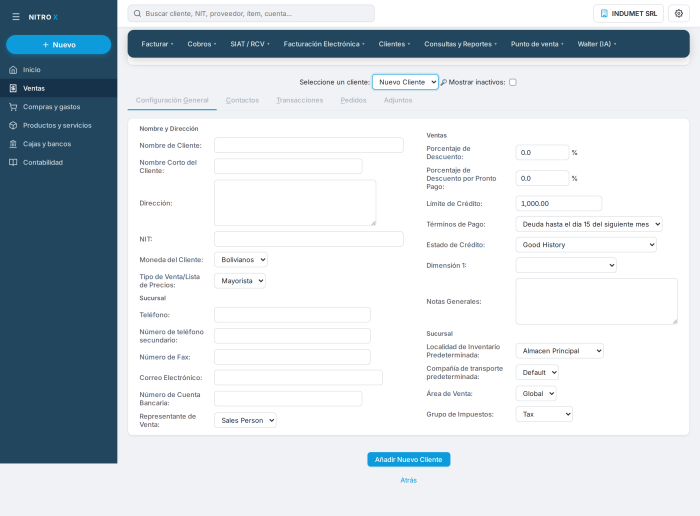700x516 pixels.
Task: Click the magnifier icon next to the client selector
Action: tap(443, 82)
